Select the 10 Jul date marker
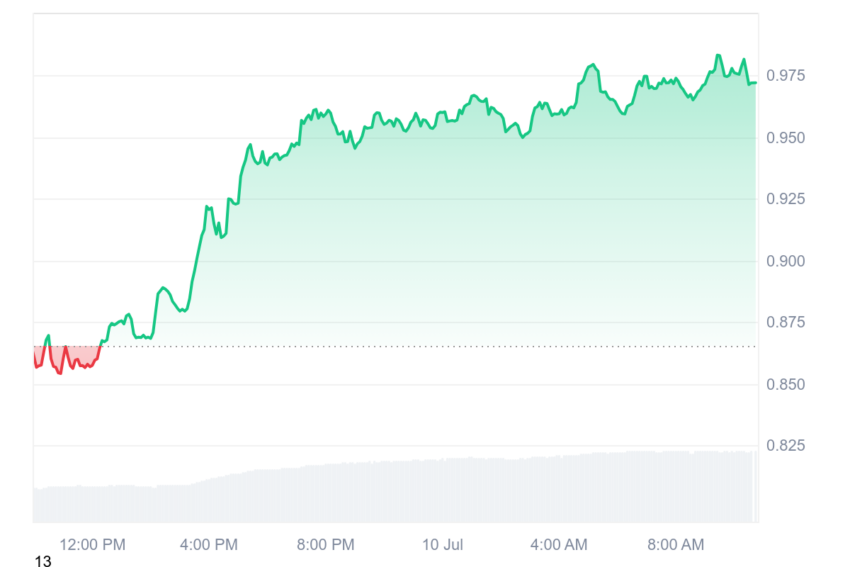The image size is (850, 567). [442, 544]
